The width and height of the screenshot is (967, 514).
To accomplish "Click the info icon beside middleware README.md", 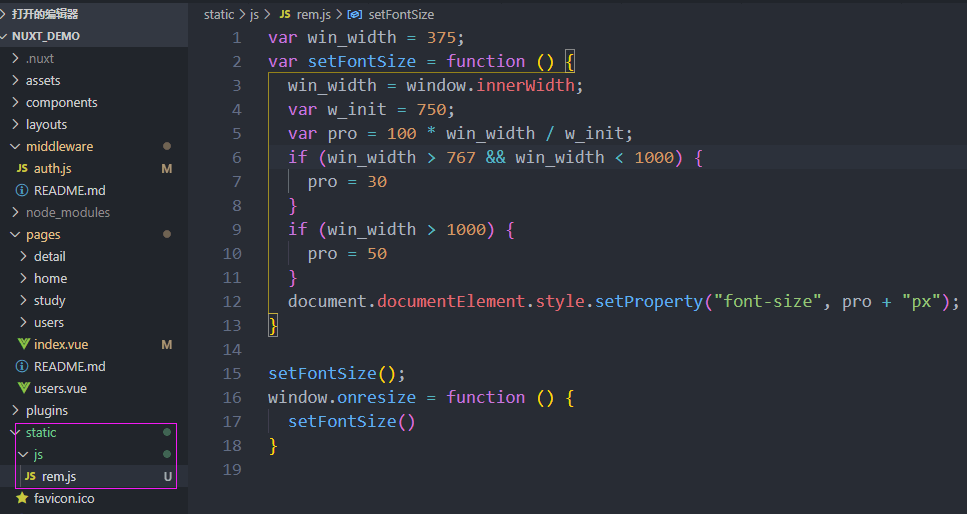I will pos(22,190).
